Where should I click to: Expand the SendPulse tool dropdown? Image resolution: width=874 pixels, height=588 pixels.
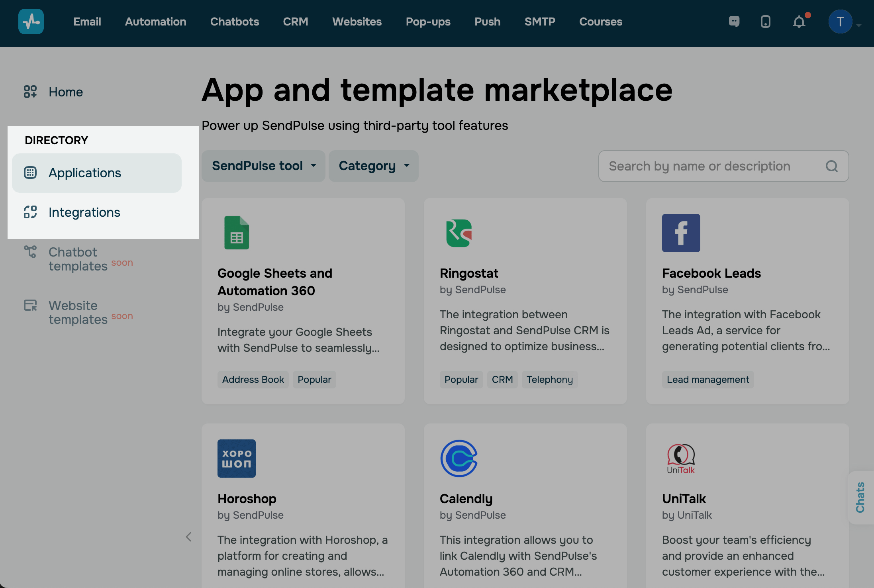click(x=264, y=166)
